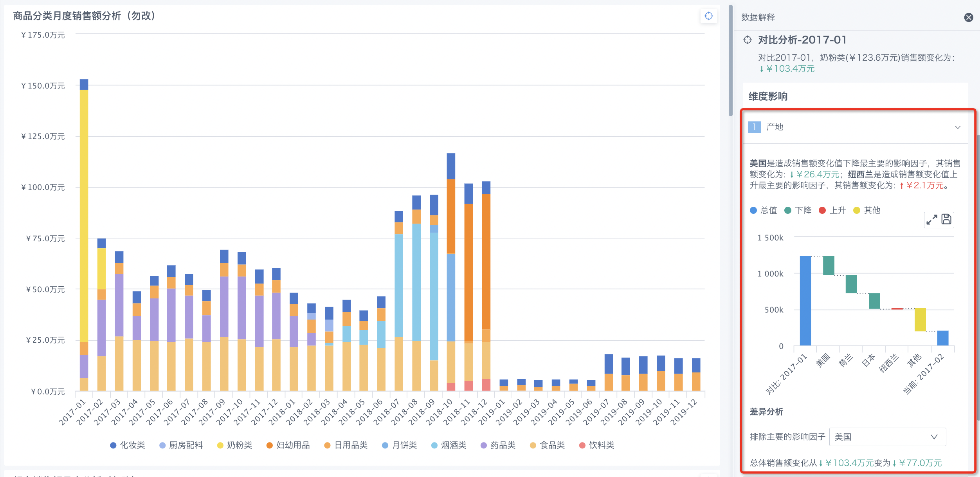
Task: Click the 1 500k label on waterfall y-axis
Action: pos(770,238)
